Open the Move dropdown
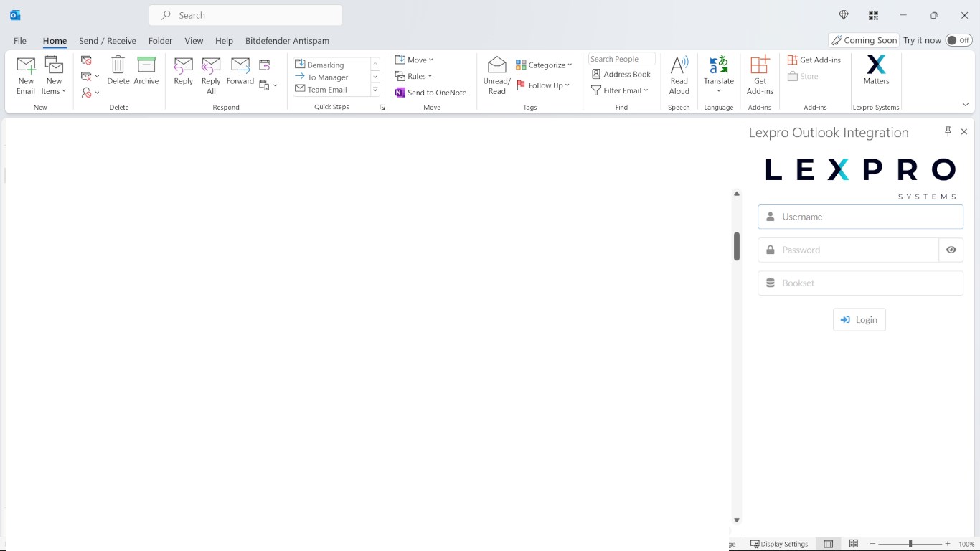This screenshot has height=551, width=980. (415, 60)
